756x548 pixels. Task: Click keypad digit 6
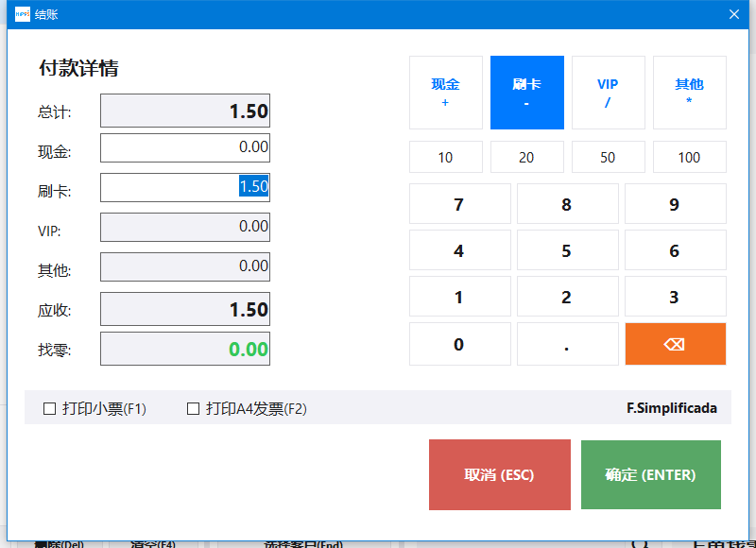[x=675, y=250]
